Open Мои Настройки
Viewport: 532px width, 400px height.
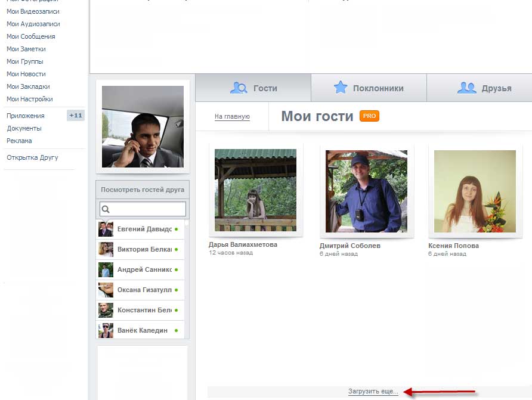pyautogui.click(x=29, y=100)
